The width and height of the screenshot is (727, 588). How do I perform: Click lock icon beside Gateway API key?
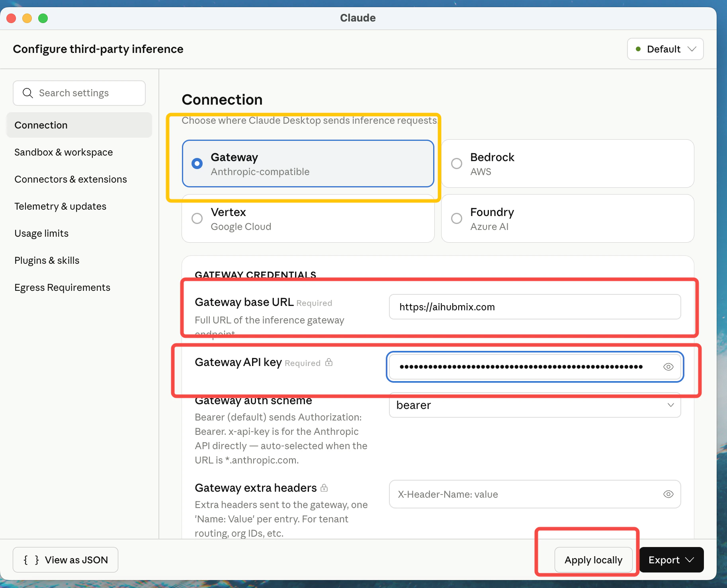point(329,362)
